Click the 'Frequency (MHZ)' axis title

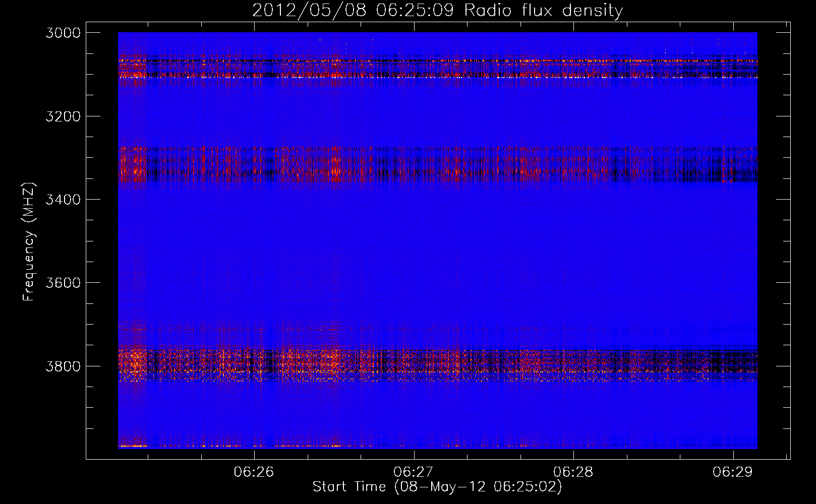29,242
